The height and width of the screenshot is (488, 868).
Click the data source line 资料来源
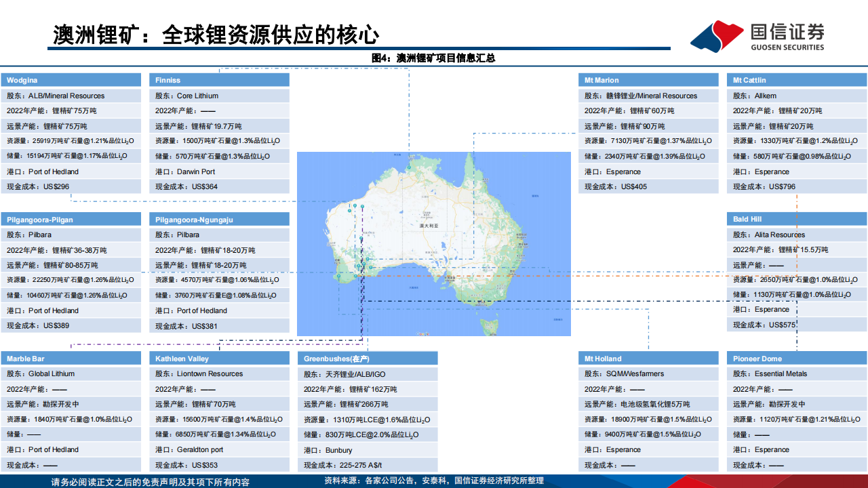[x=434, y=481]
